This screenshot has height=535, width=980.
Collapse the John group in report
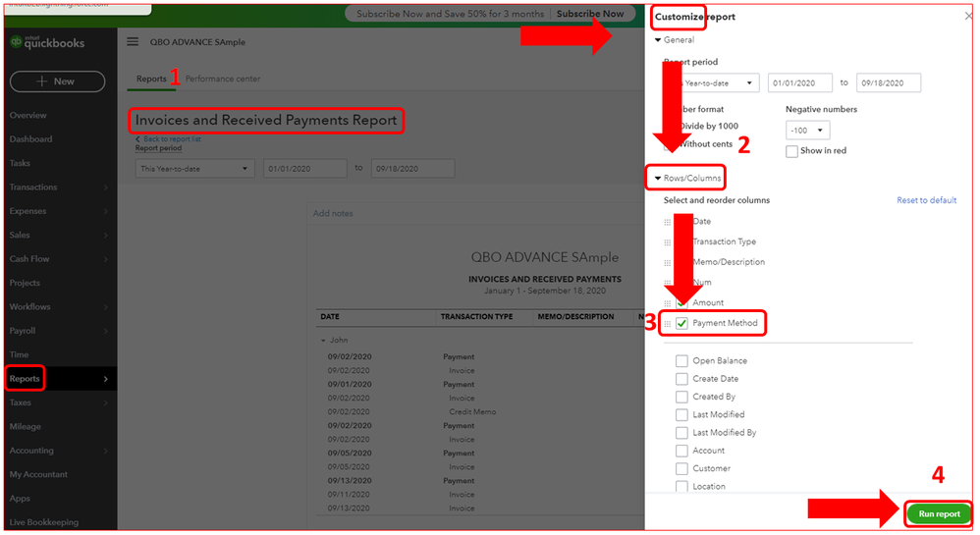pos(323,341)
